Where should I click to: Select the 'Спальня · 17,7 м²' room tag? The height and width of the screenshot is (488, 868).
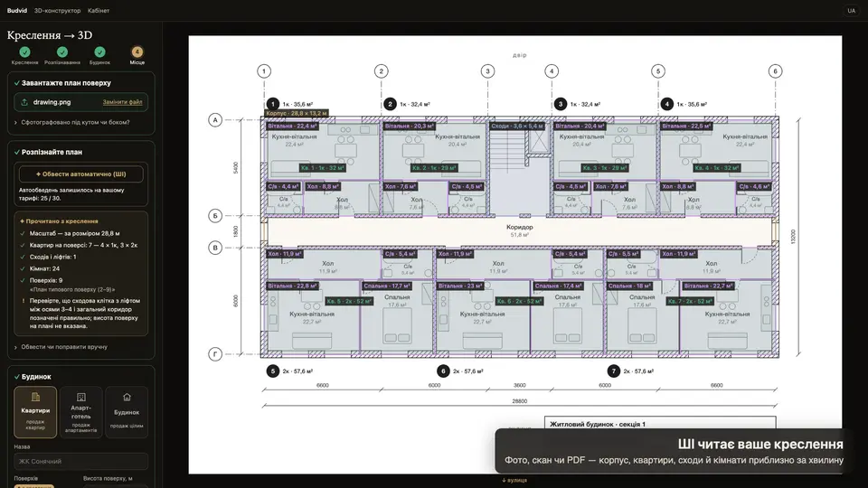coord(387,286)
